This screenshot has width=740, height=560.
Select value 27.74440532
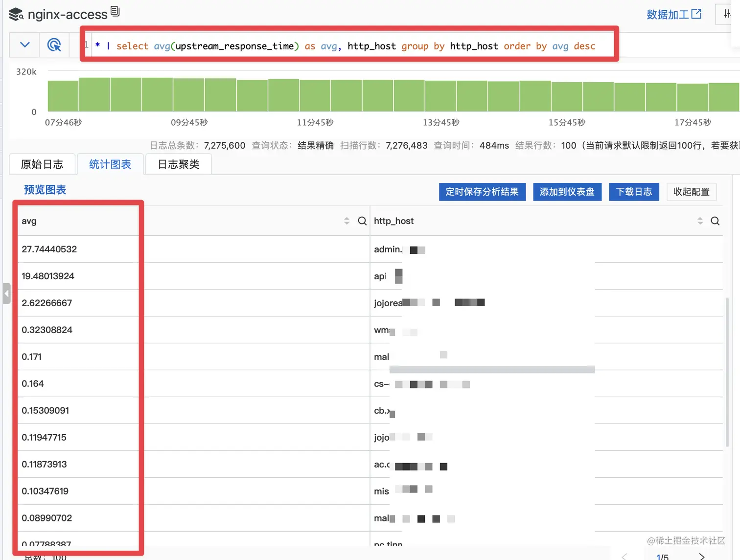coord(49,249)
